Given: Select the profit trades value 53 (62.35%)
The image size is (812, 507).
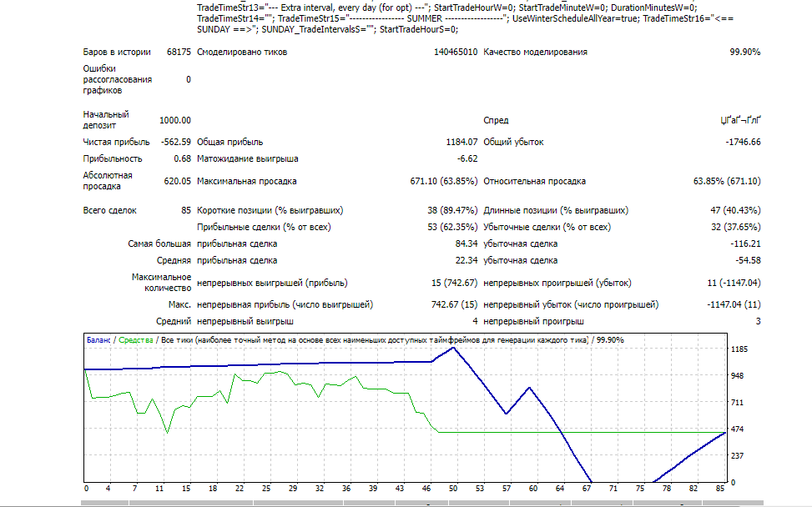Looking at the screenshot, I should [x=452, y=227].
